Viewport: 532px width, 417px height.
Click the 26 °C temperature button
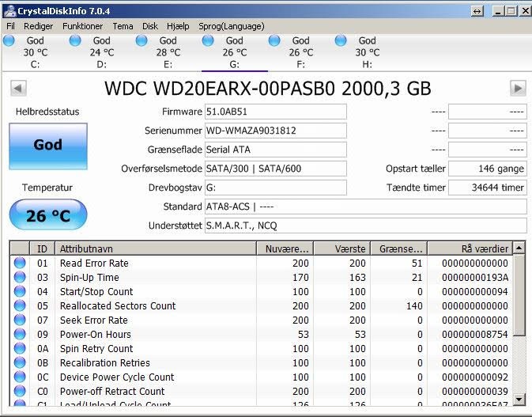click(x=48, y=214)
